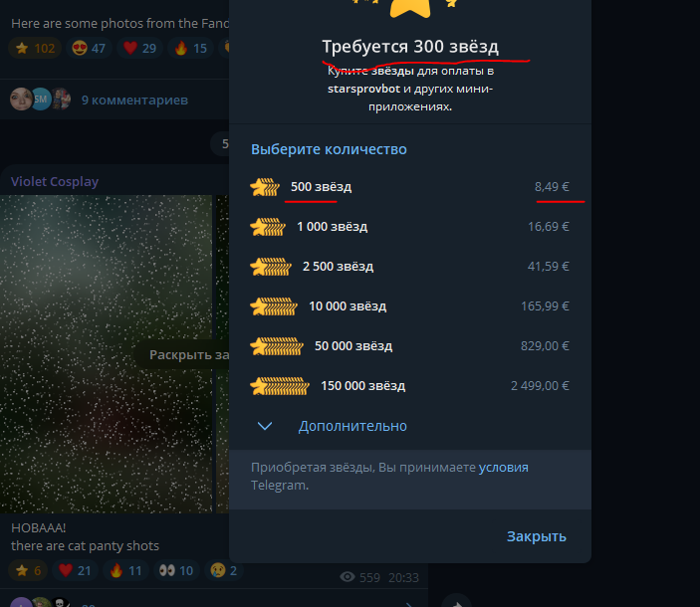Open the условия Telegram terms link
Image resolution: width=700 pixels, height=607 pixels.
(503, 468)
